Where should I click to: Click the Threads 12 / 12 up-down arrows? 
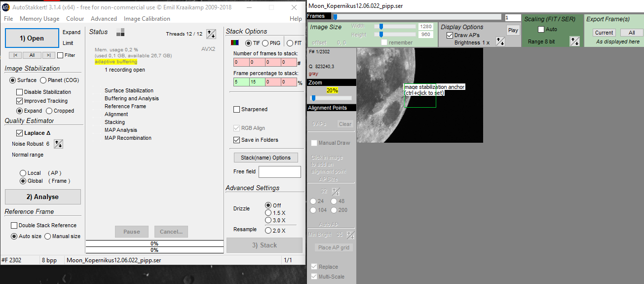coord(211,34)
